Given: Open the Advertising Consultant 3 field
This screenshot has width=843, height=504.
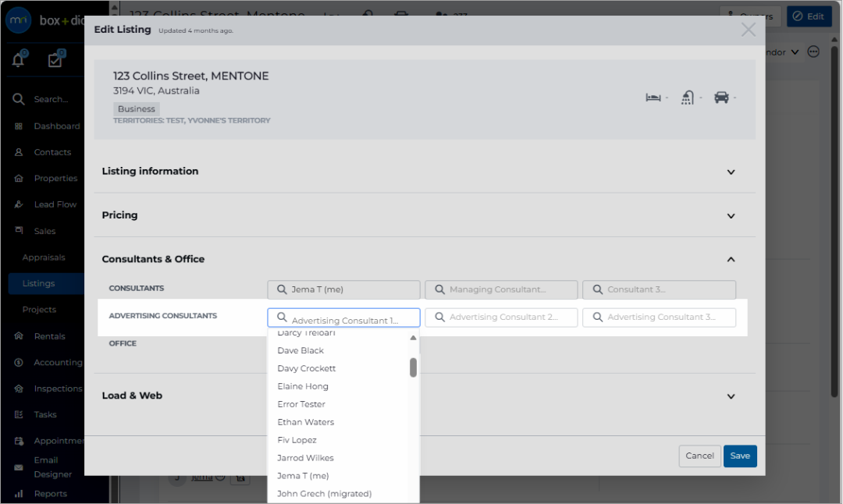Looking at the screenshot, I should pyautogui.click(x=659, y=318).
